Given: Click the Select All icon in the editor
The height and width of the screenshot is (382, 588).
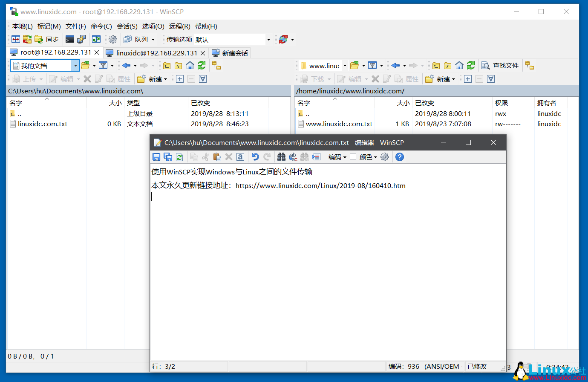Looking at the screenshot, I should coord(240,157).
